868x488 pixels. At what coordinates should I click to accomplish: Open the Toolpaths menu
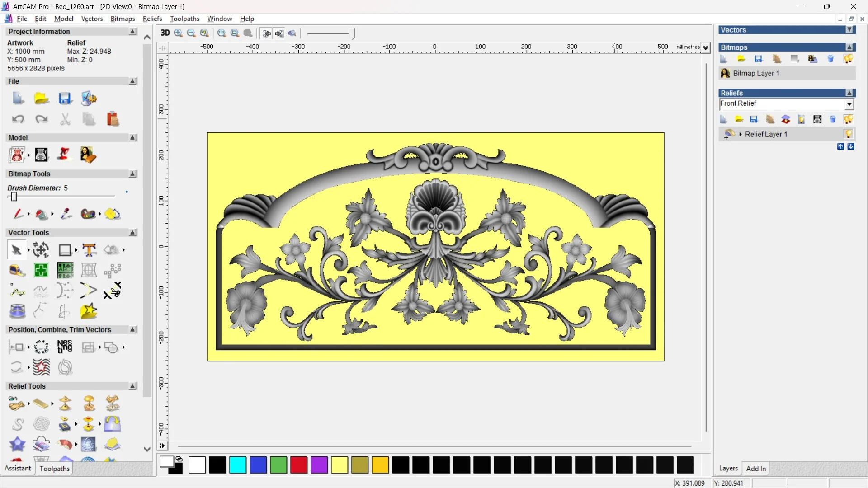click(x=184, y=19)
